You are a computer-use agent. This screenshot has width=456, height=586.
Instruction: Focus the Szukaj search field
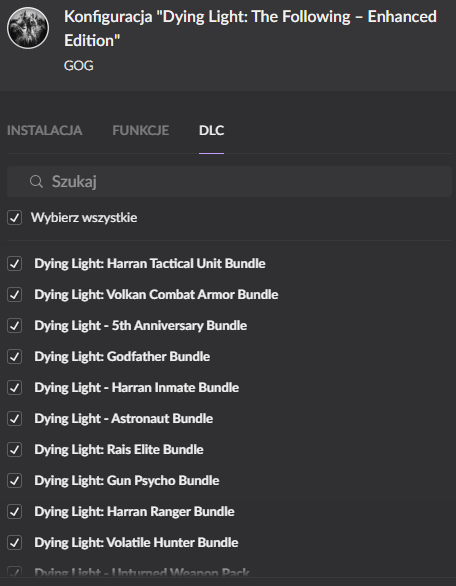[x=229, y=182]
